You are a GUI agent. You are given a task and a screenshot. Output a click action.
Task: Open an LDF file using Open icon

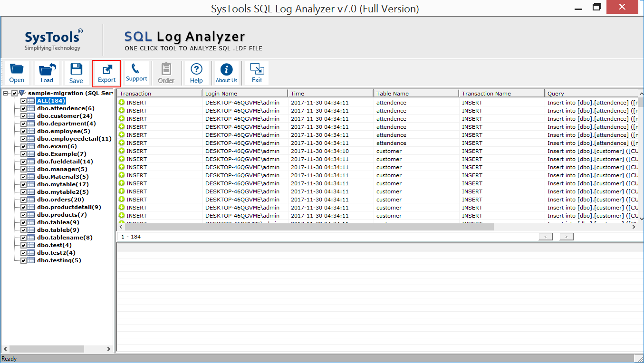pyautogui.click(x=17, y=72)
